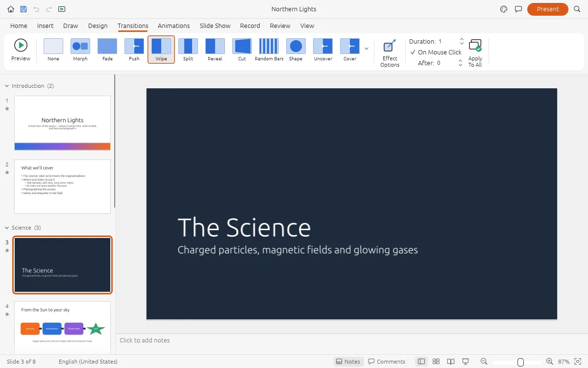Open the Animations tab

coord(173,26)
